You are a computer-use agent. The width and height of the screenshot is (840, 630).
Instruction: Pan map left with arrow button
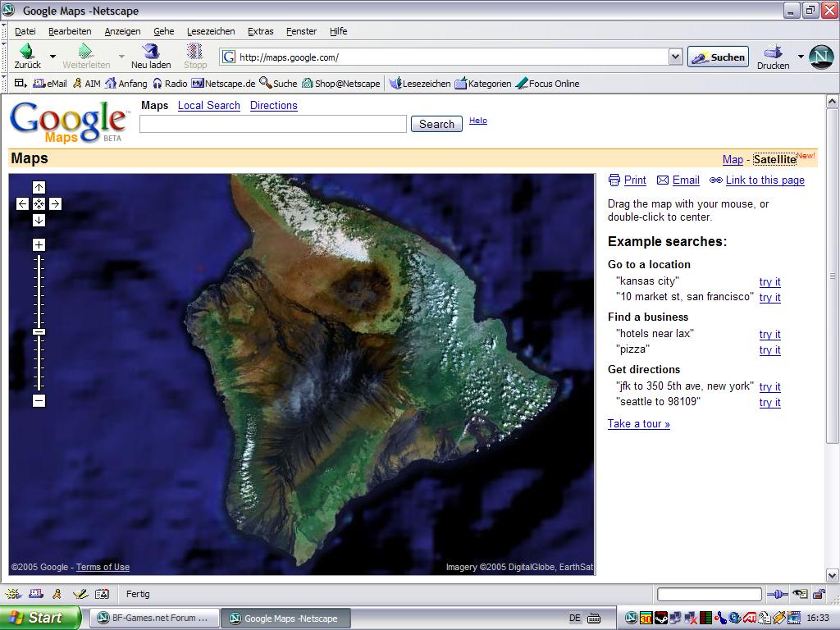point(22,203)
